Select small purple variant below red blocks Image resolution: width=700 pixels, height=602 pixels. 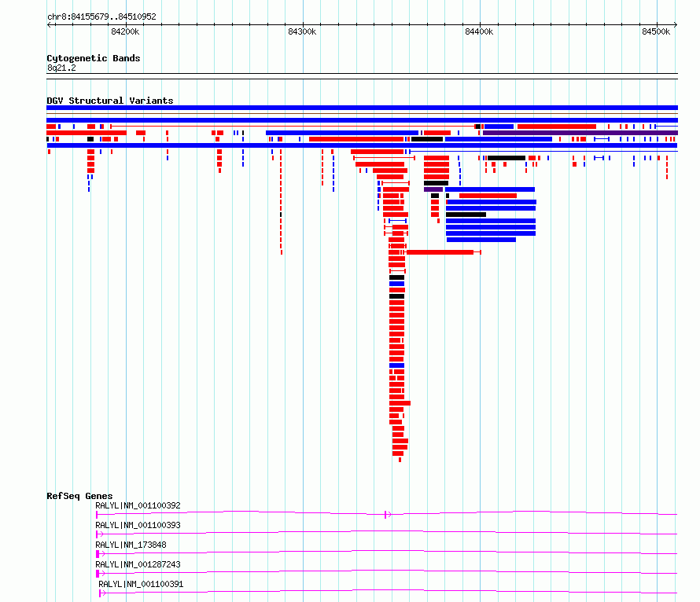pos(433,189)
